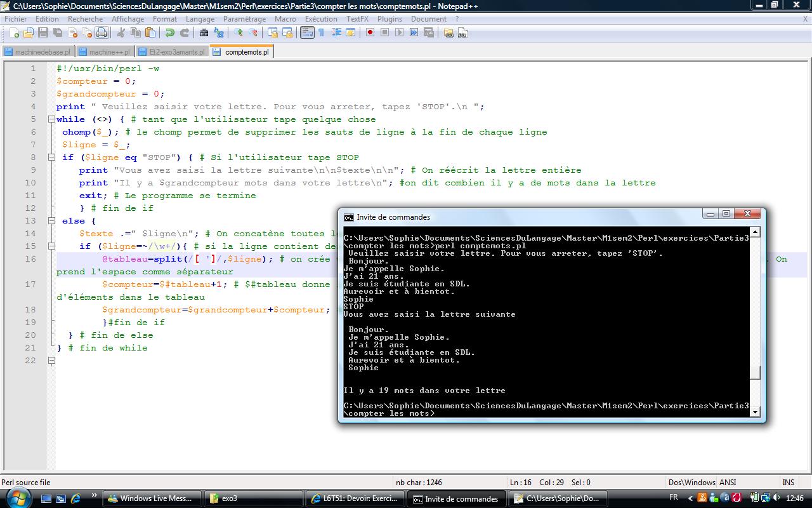Start macro recording with red dot icon

pyautogui.click(x=370, y=33)
